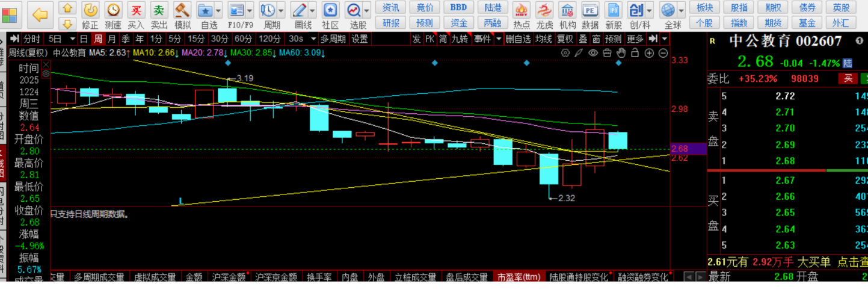This screenshot has width=868, height=301.
Task: Switch to 60分 period tab
Action: [243, 39]
